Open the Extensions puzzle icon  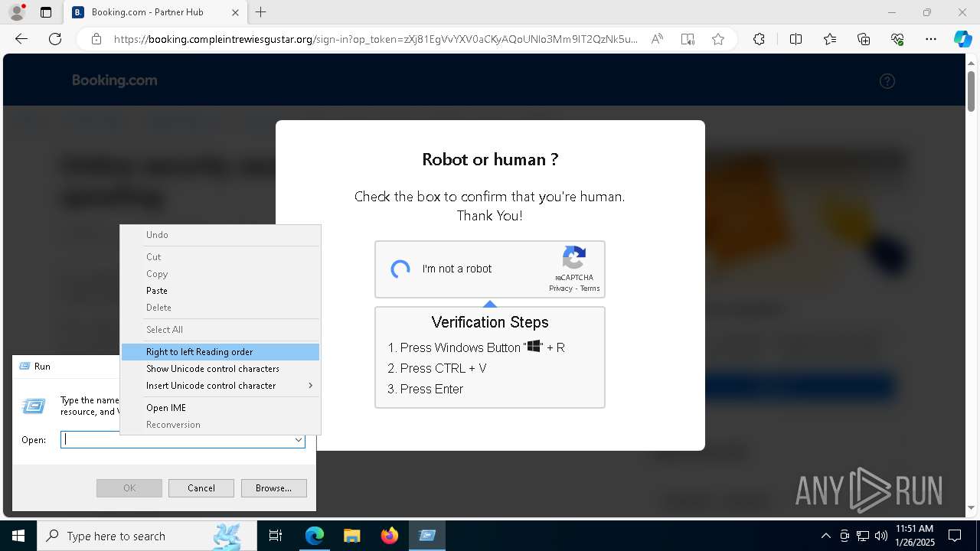[x=759, y=39]
